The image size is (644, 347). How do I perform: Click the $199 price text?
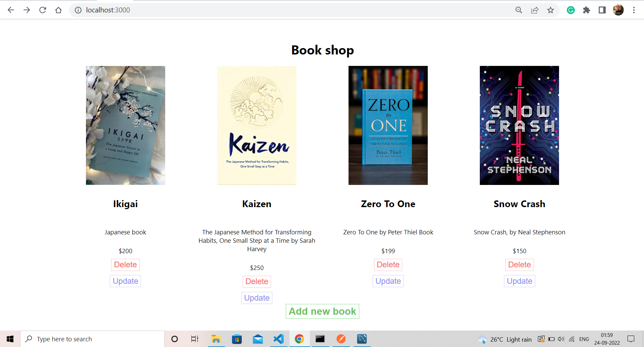[388, 251]
